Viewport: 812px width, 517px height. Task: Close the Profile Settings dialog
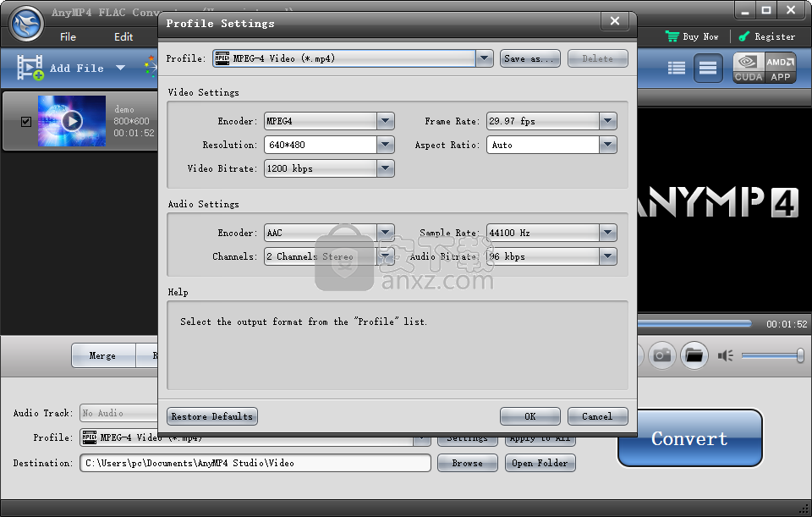pos(615,20)
